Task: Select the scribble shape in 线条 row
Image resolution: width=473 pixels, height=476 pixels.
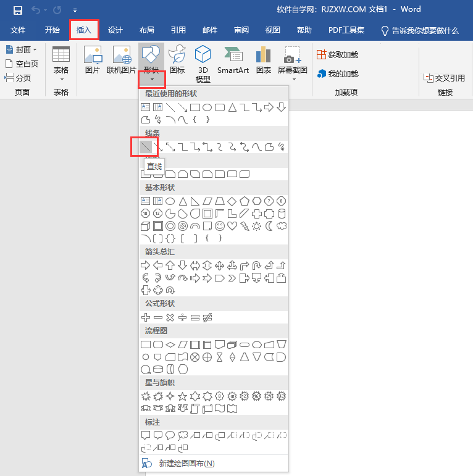Action: pyautogui.click(x=282, y=147)
